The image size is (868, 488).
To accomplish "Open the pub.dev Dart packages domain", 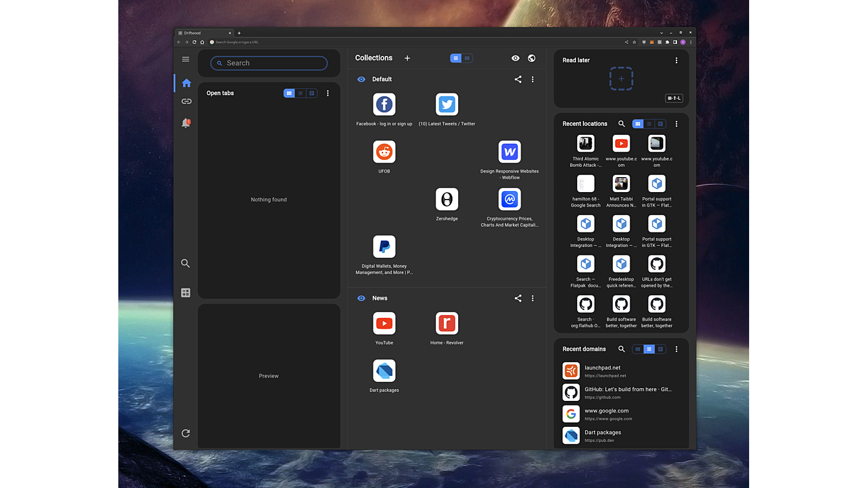I will tap(621, 436).
